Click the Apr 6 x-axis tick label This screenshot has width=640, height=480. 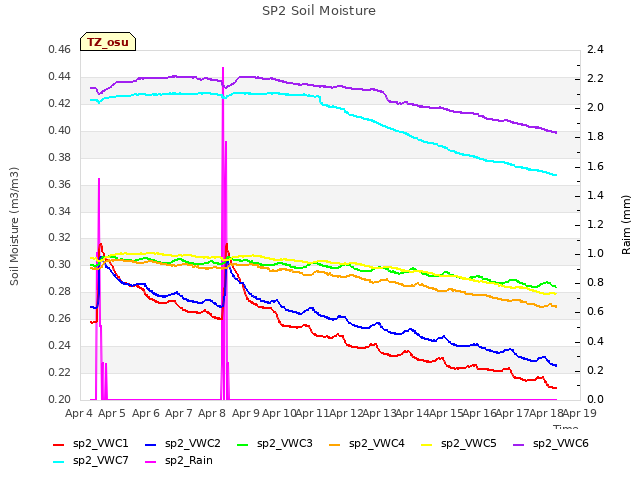pyautogui.click(x=145, y=413)
